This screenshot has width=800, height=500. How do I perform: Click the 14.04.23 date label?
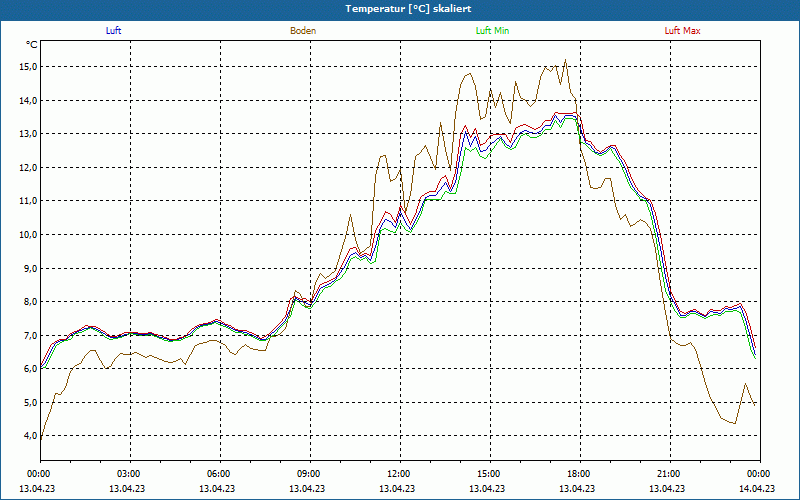[758, 488]
